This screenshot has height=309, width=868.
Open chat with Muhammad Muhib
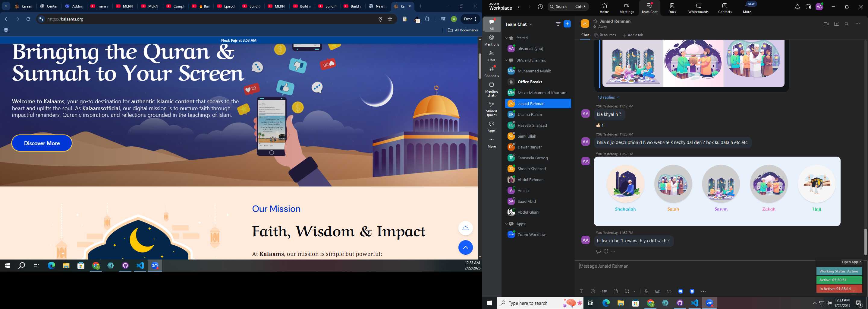[538, 71]
